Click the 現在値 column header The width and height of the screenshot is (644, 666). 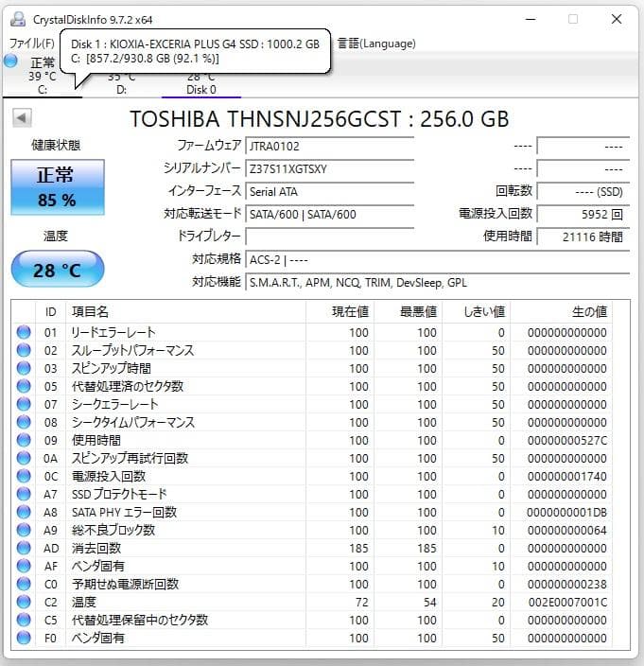[339, 312]
